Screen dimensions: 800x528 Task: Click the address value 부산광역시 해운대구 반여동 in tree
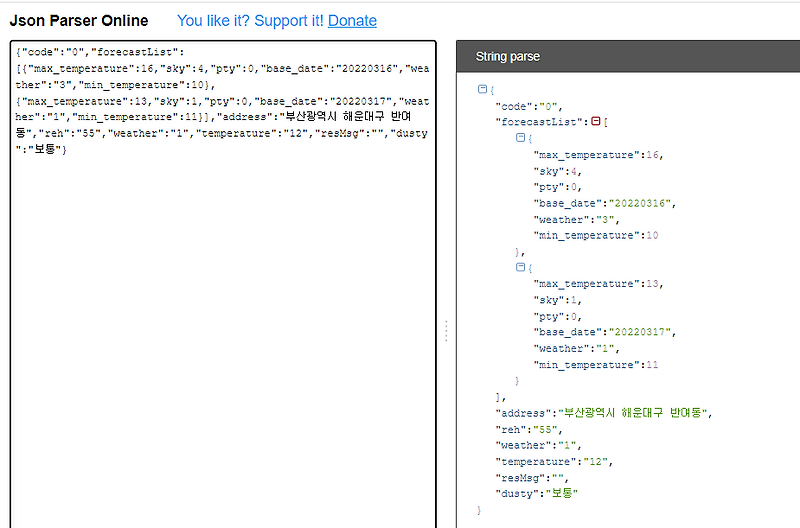637,413
